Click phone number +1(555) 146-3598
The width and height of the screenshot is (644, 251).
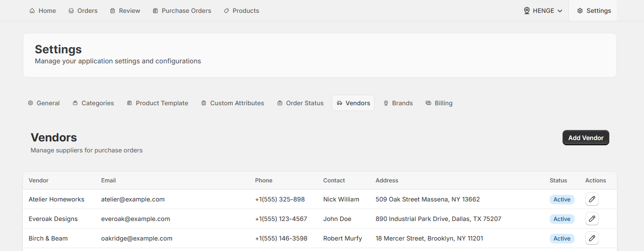click(x=281, y=239)
